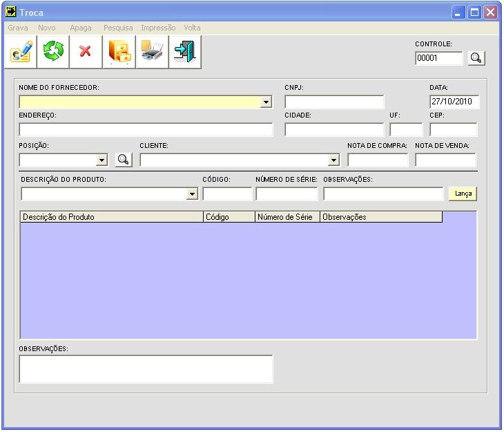Click the magnifier next to Controle field

pyautogui.click(x=476, y=59)
